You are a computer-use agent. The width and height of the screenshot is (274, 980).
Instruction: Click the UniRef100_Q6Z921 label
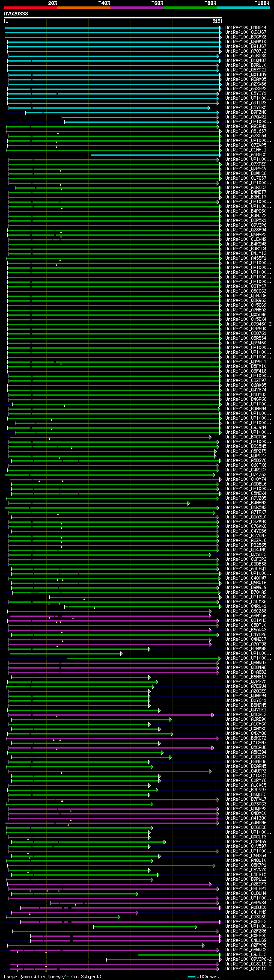(x=246, y=70)
